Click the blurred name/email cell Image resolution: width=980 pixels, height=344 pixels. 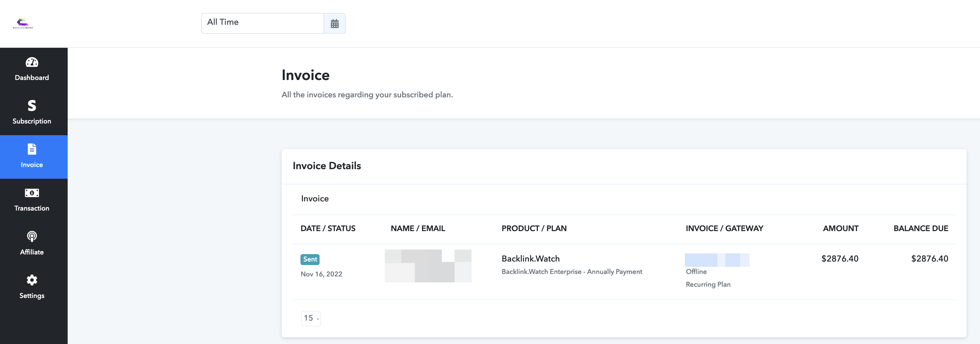pos(428,266)
